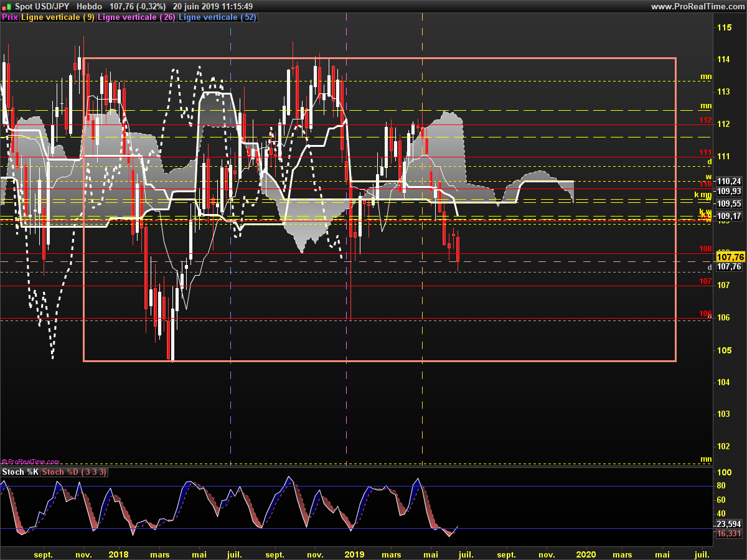747x560 pixels.
Task: Click the 23,594 stochastic value tag
Action: tap(730, 524)
